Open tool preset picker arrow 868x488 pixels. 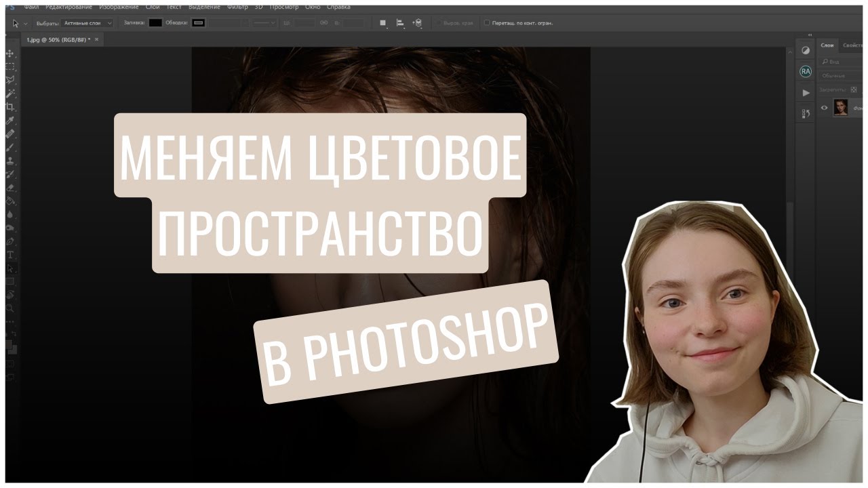pyautogui.click(x=26, y=22)
